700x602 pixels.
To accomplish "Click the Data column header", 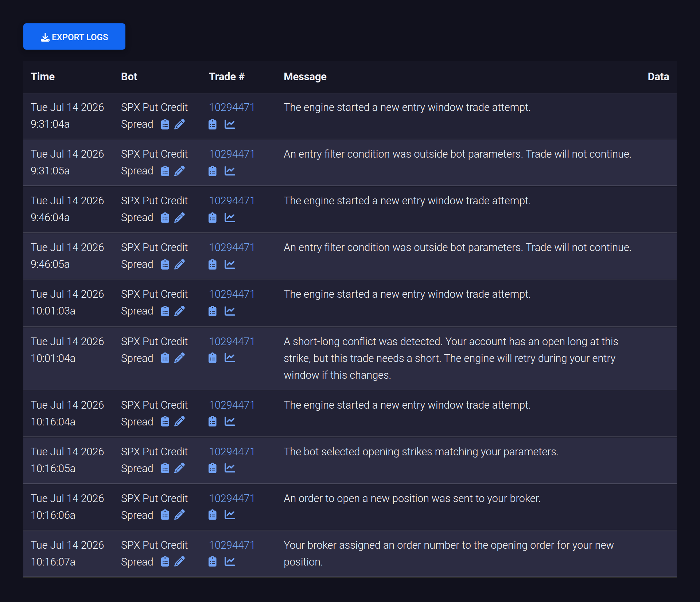I will click(658, 77).
